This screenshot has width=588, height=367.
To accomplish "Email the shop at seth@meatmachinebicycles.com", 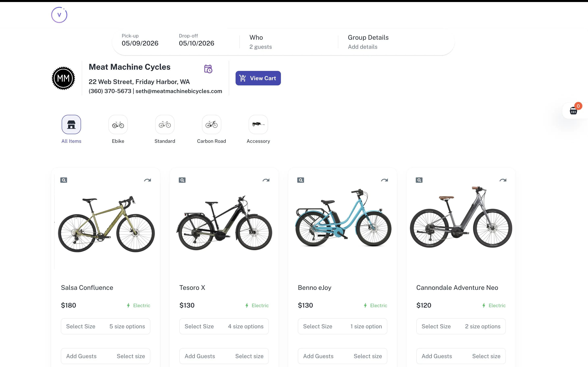I will (179, 91).
